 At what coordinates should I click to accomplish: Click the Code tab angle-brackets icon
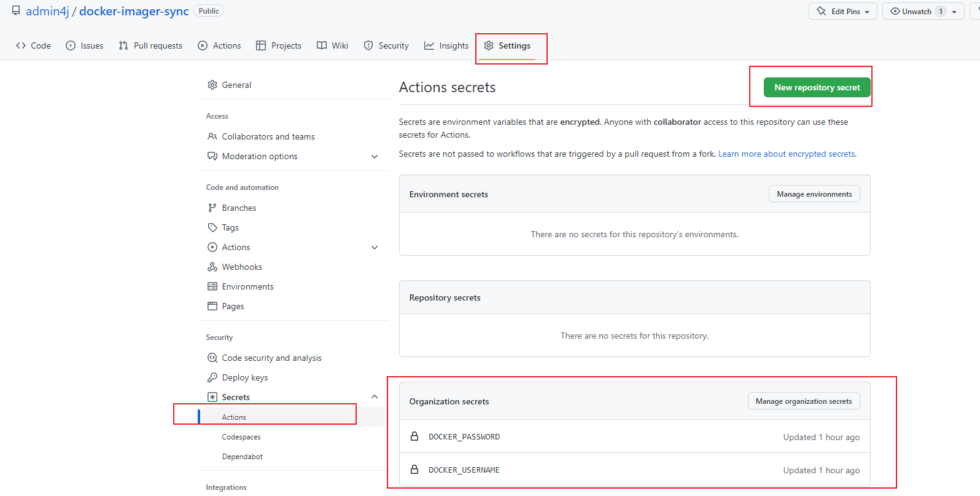[x=21, y=45]
